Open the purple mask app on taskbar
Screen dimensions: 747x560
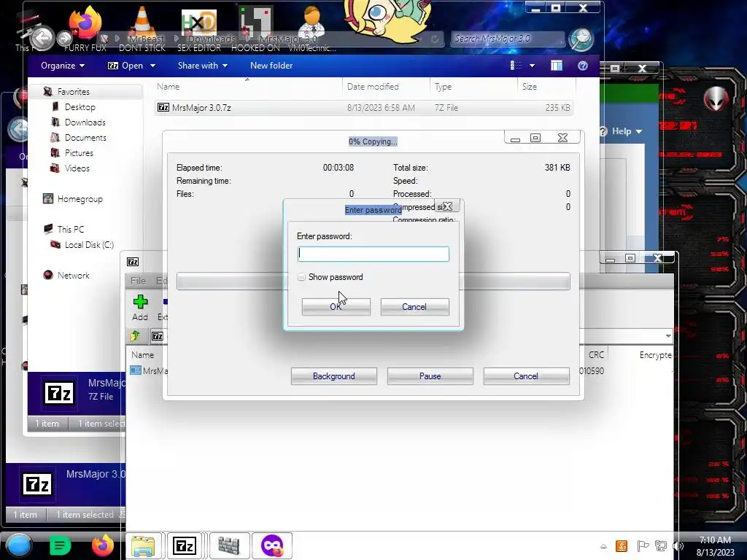(x=271, y=545)
